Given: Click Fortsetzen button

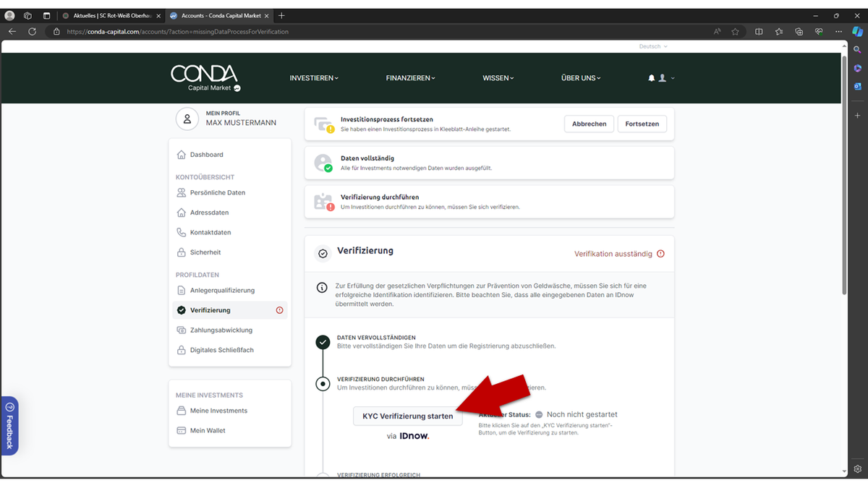Looking at the screenshot, I should pyautogui.click(x=642, y=124).
